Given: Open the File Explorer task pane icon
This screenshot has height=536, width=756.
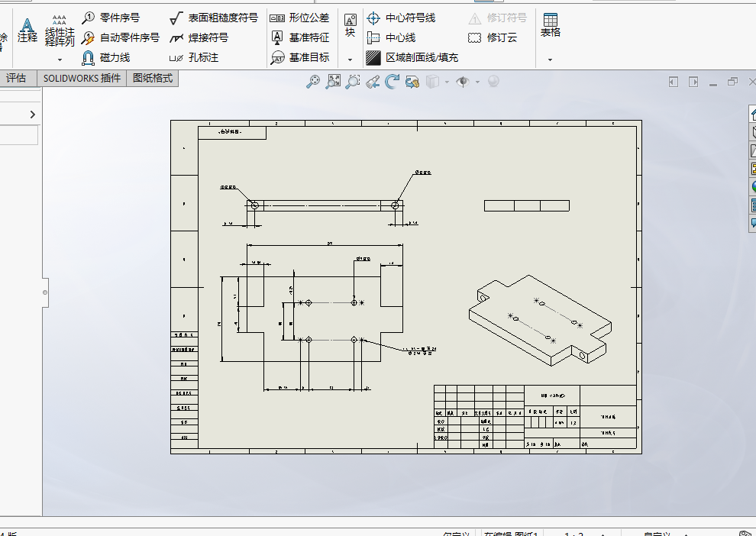Looking at the screenshot, I should [753, 150].
